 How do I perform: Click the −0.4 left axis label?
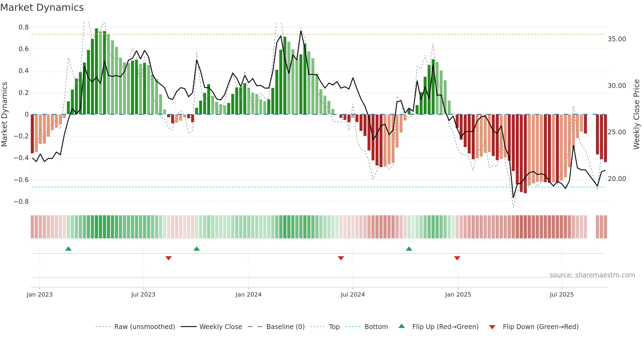pos(21,158)
